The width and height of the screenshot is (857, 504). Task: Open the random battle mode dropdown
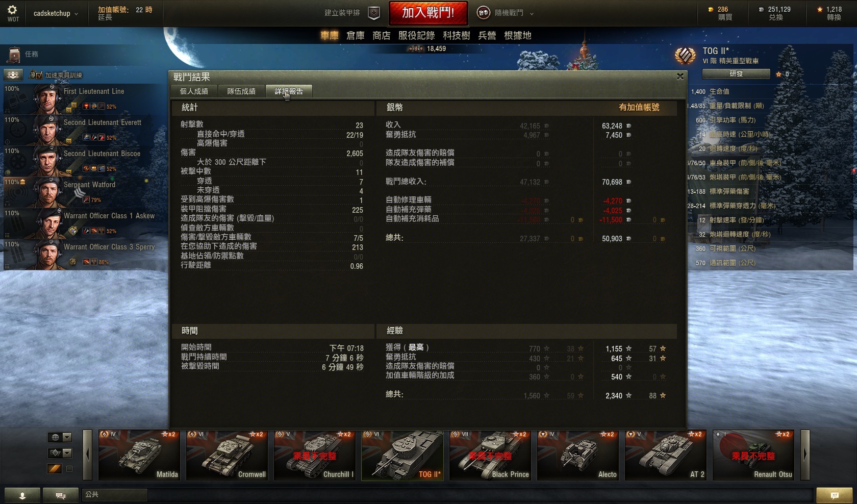[x=506, y=13]
